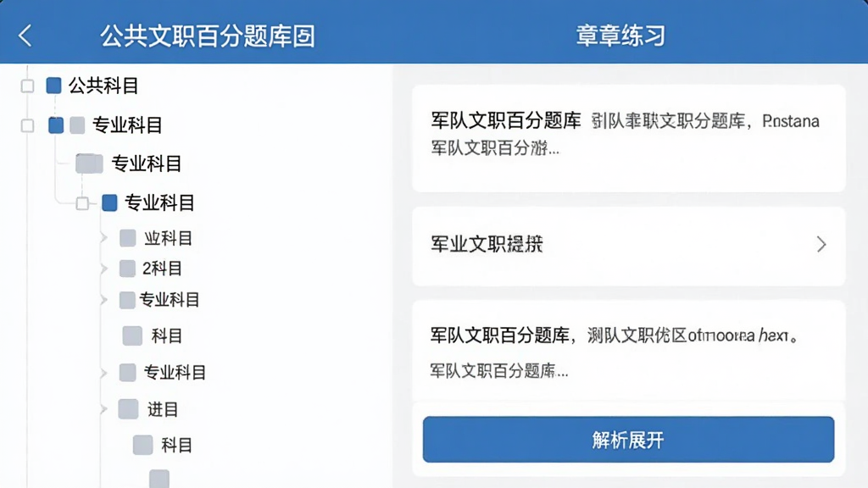
Task: Tick the small checkbox before the expanded 专业科目 node
Action: point(82,203)
